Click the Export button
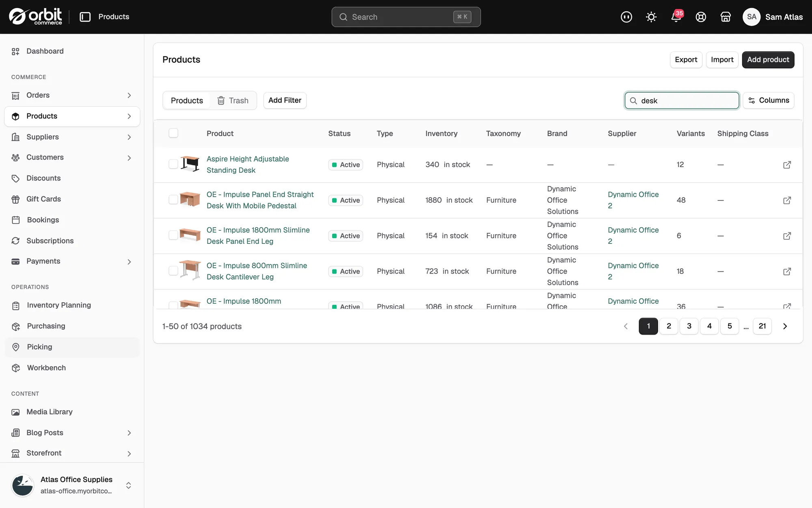Image resolution: width=812 pixels, height=508 pixels. coord(686,60)
